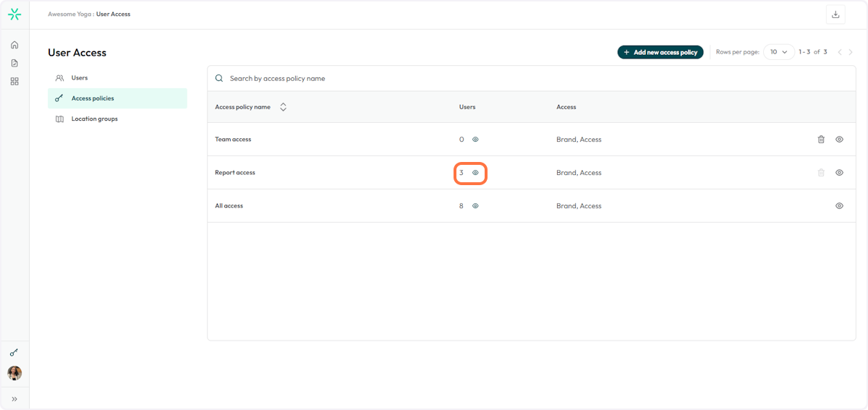This screenshot has width=868, height=410.
Task: View users assigned to All access
Action: [475, 206]
